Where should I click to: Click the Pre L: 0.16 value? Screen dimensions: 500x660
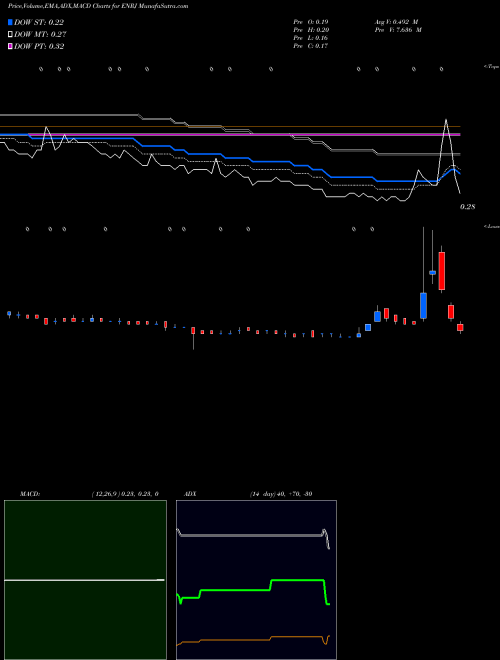tap(311, 38)
